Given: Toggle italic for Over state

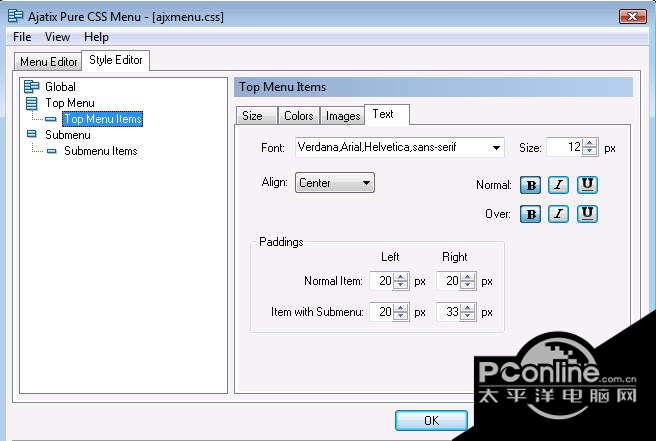Looking at the screenshot, I should click(559, 214).
